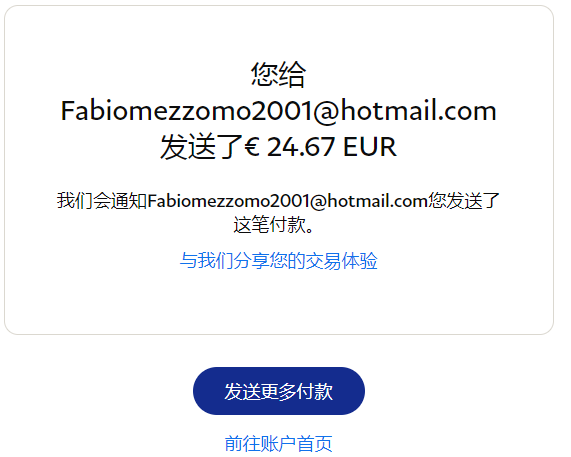Click the 24.67 payment amount
This screenshot has width=571, height=457.
coord(300,147)
